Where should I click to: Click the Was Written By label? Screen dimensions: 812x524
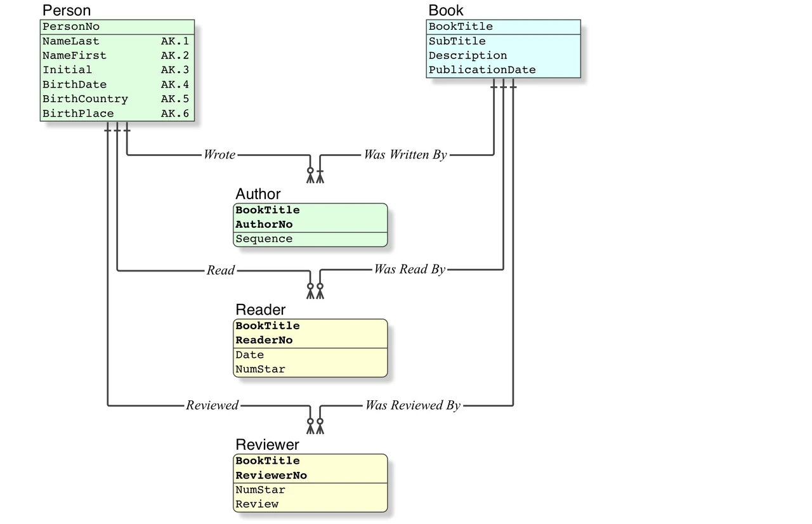405,154
